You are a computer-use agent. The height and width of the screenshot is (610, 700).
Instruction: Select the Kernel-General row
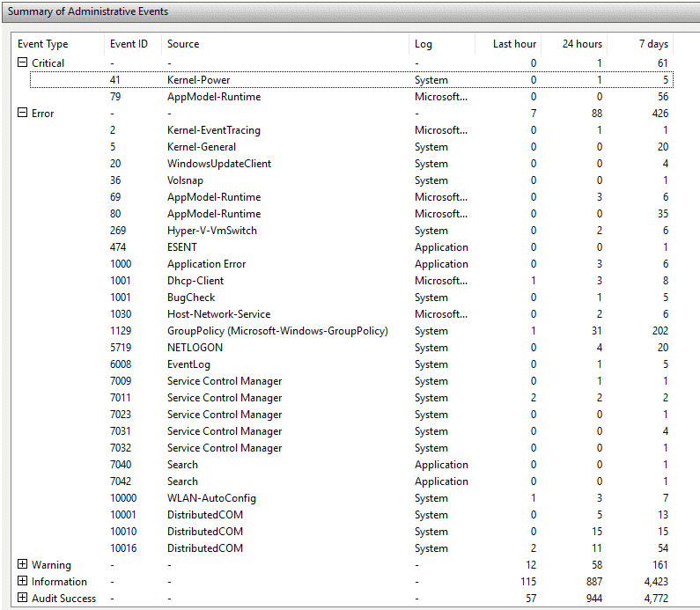(x=351, y=147)
